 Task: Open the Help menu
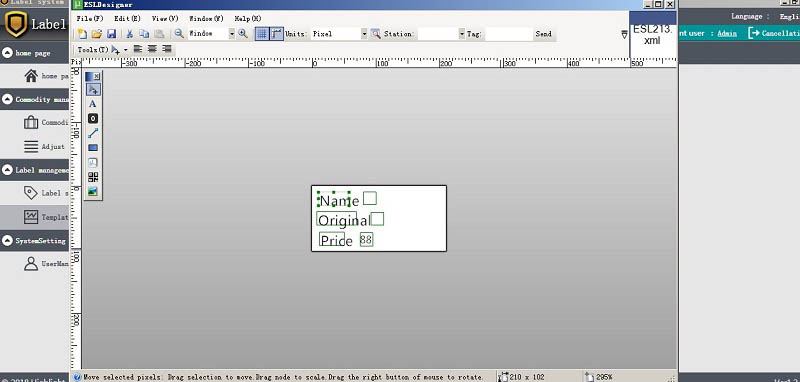pos(248,18)
